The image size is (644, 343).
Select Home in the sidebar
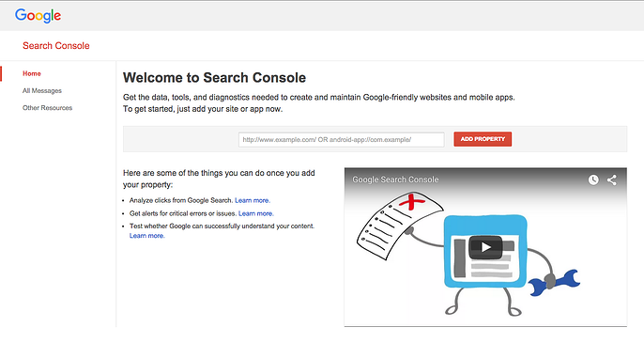click(x=32, y=73)
